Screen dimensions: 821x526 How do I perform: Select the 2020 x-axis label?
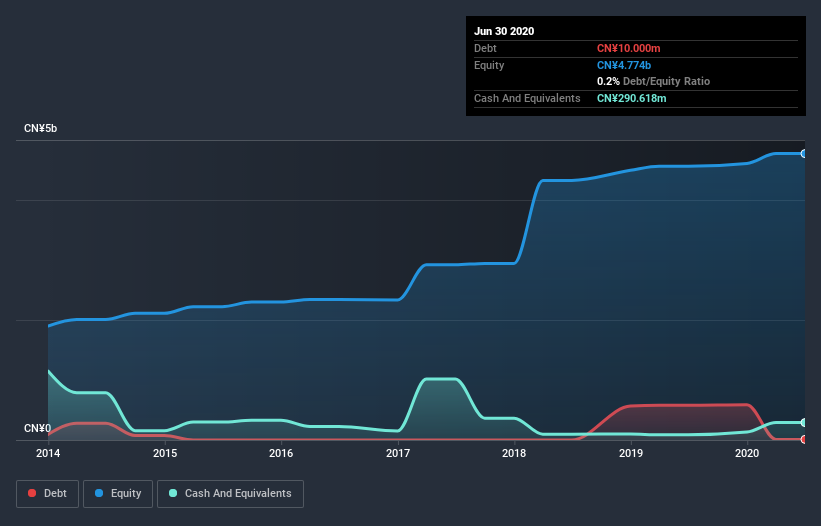(x=747, y=453)
